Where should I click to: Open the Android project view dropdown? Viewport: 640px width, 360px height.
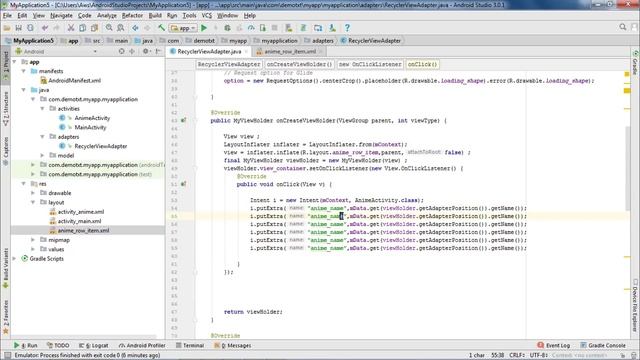56,51
